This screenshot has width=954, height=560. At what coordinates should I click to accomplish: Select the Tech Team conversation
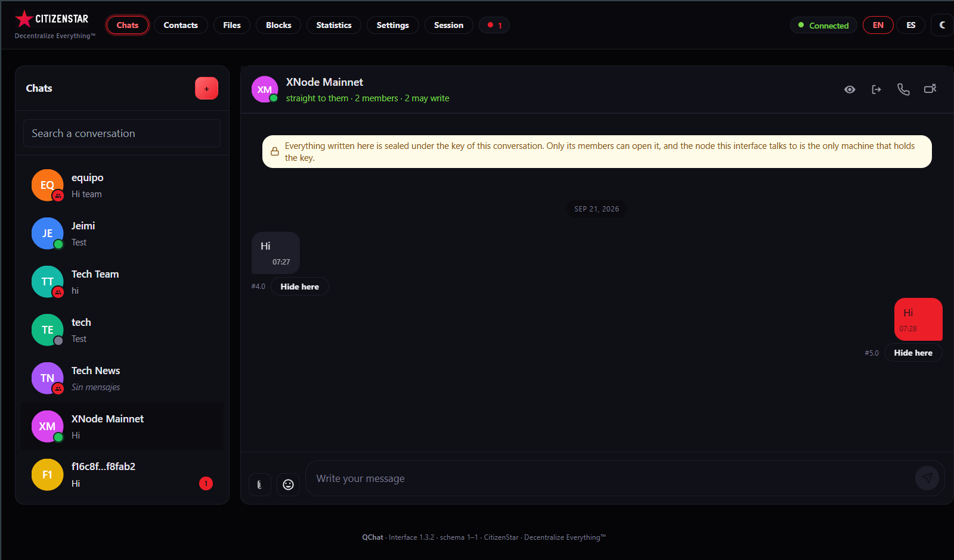122,282
